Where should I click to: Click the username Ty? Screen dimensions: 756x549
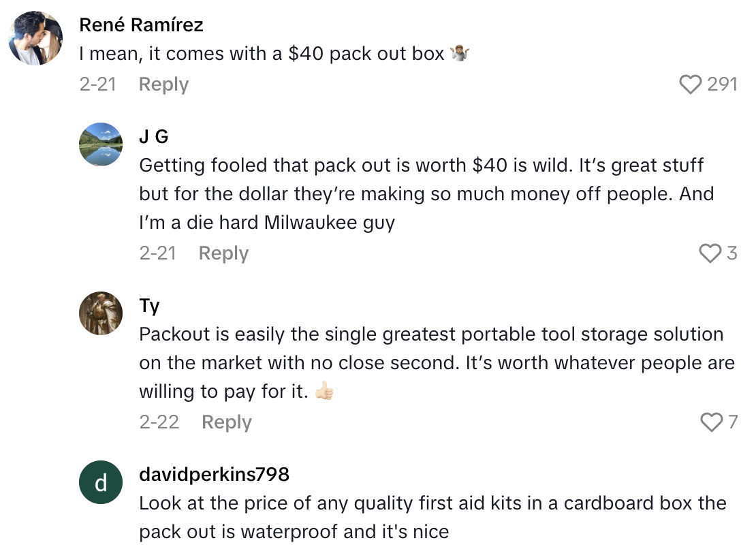(x=149, y=305)
